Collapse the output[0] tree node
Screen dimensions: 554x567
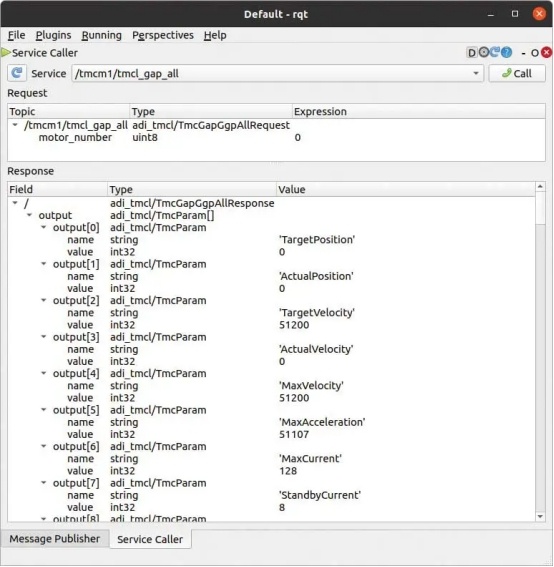(x=43, y=227)
